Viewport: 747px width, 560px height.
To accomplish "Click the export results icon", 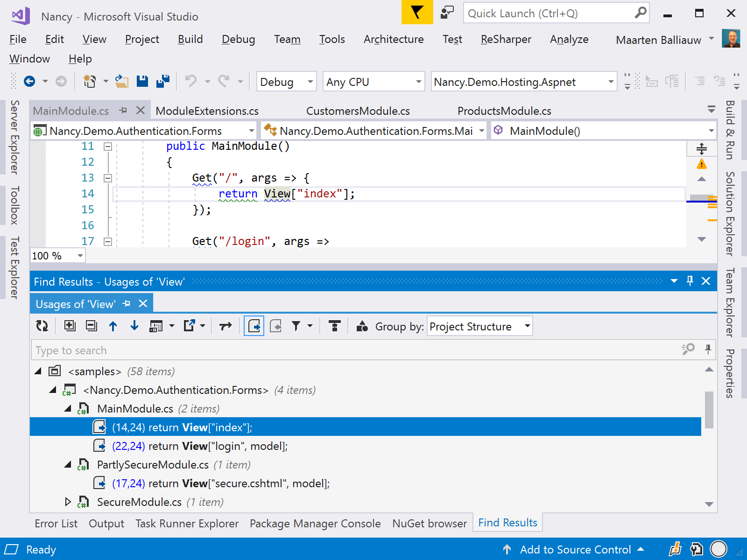I will click(x=189, y=326).
